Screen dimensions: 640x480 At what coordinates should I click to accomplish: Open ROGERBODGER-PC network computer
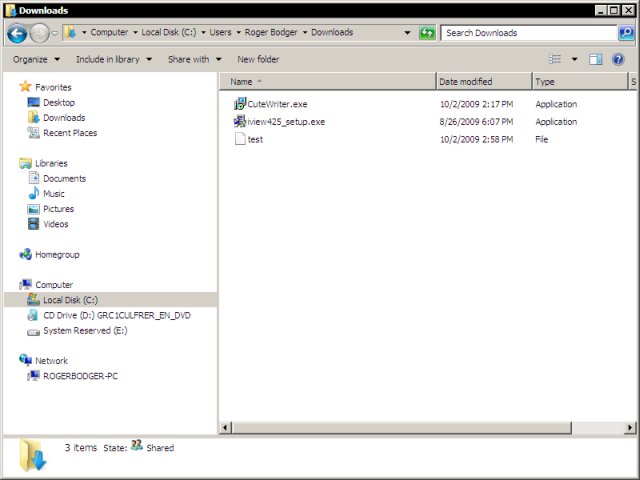coord(80,376)
